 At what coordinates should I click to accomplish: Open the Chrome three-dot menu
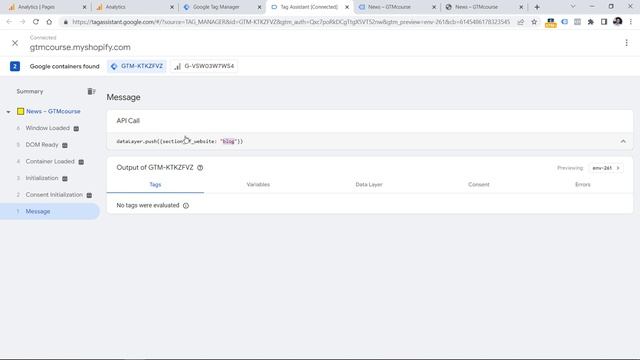[x=631, y=22]
